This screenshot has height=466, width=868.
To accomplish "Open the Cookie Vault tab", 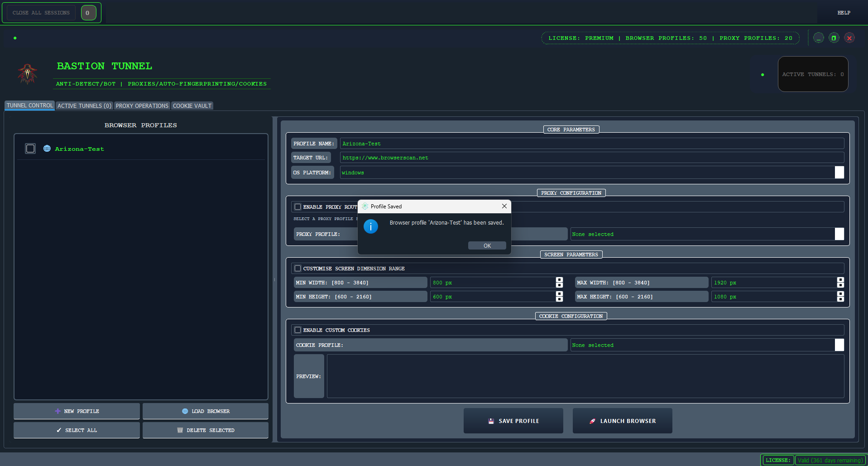I will [192, 106].
